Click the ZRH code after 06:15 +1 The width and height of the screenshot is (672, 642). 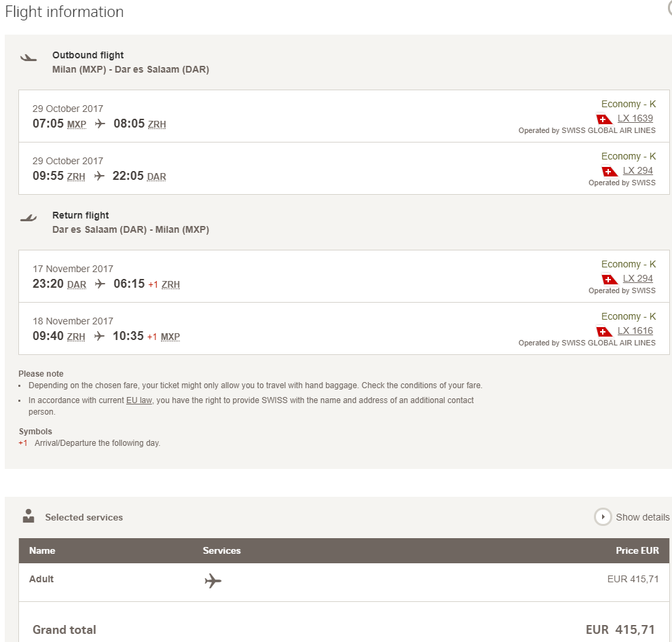(170, 284)
